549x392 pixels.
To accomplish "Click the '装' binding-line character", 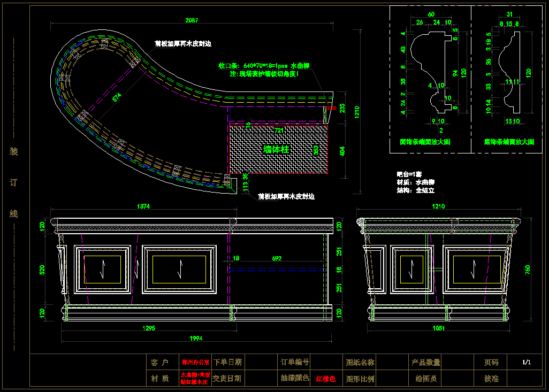I will click(x=14, y=151).
